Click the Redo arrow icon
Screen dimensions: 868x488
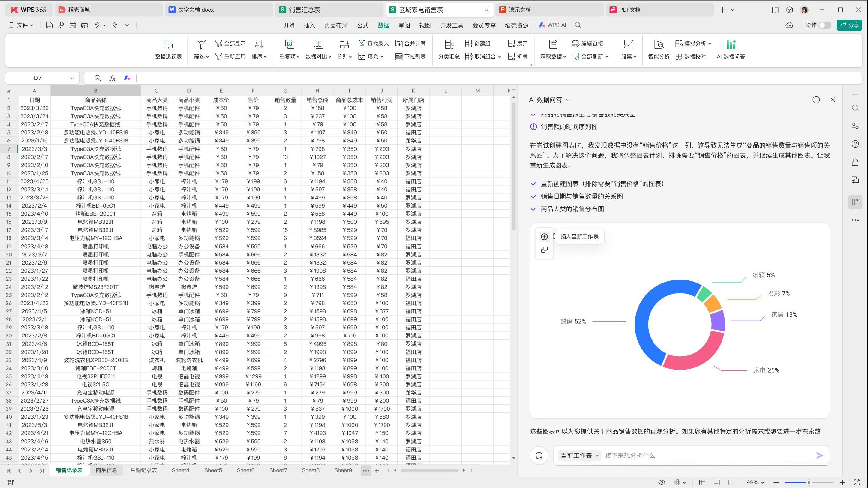pyautogui.click(x=115, y=25)
